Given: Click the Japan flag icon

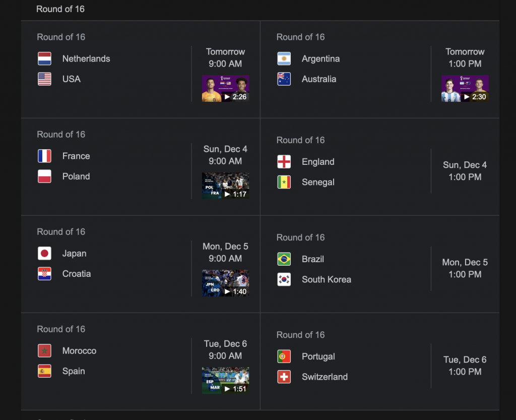Looking at the screenshot, I should [44, 254].
